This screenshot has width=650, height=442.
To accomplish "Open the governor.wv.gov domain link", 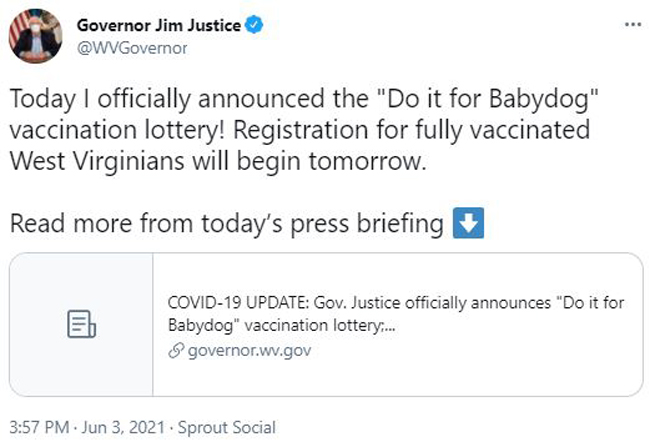I will pos(249,351).
